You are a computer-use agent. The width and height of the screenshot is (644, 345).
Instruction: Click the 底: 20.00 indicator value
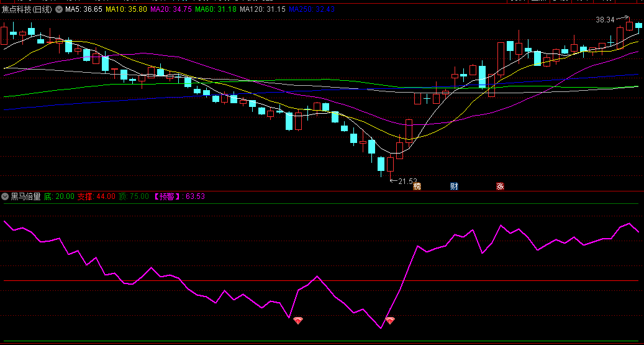coord(59,196)
